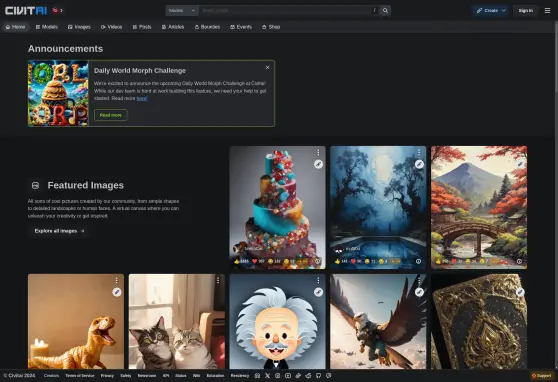
Task: Open the Bounties tab
Action: (207, 27)
